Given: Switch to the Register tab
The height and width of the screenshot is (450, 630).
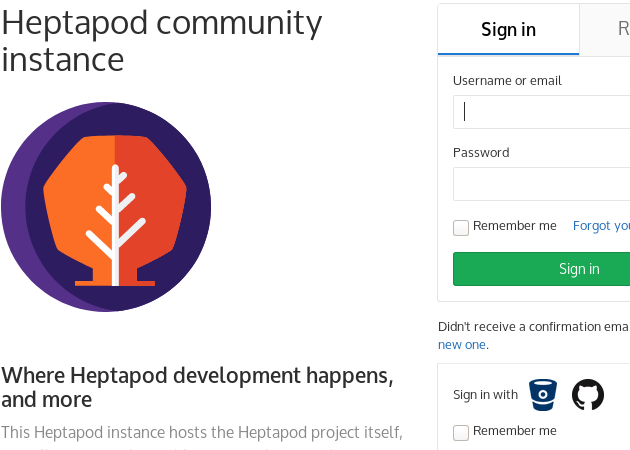Looking at the screenshot, I should tap(605, 29).
